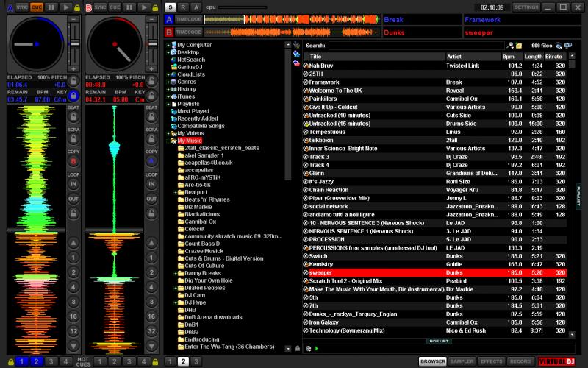This screenshot has height=368, width=588.
Task: Click deck B play button
Action: 143,7
